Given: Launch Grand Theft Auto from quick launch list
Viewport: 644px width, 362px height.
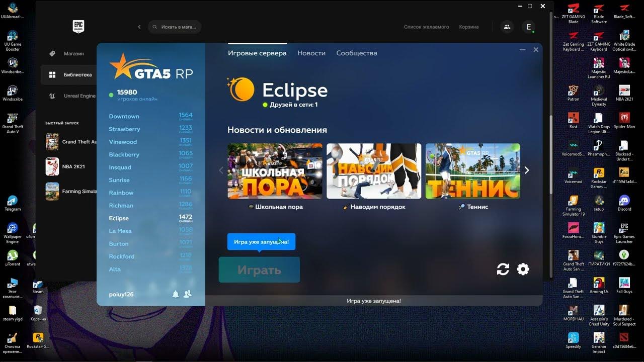Looking at the screenshot, I should coord(70,142).
